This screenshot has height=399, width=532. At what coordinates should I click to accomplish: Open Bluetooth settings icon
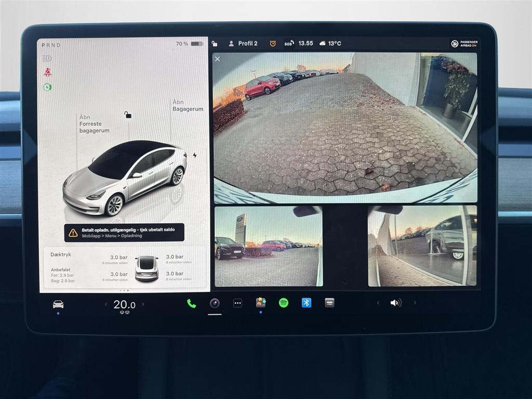coord(307,303)
